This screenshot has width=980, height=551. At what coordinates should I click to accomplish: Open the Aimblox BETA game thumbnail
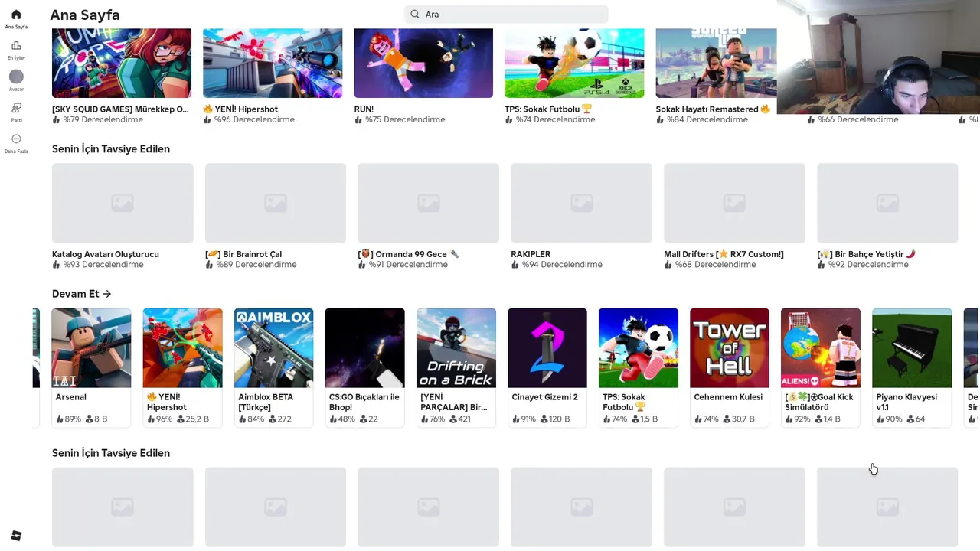coord(273,348)
